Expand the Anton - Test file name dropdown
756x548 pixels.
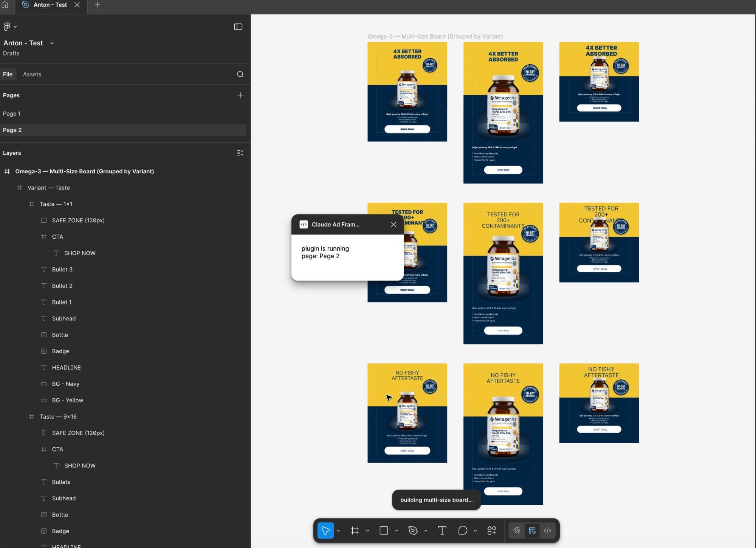click(x=52, y=43)
